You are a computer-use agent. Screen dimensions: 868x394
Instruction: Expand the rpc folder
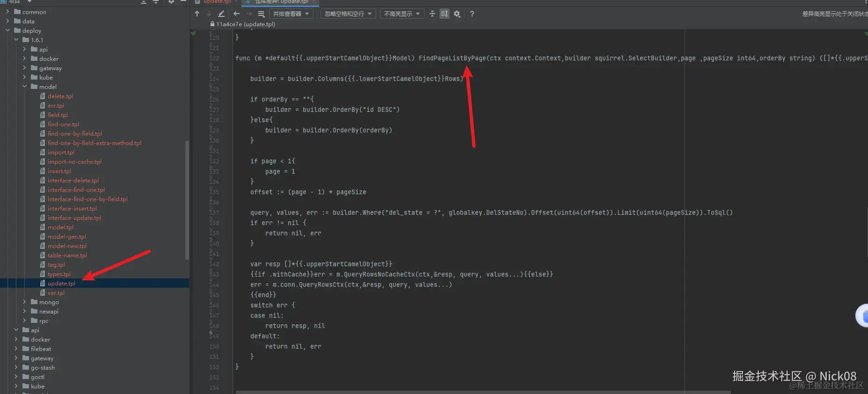tap(24, 321)
